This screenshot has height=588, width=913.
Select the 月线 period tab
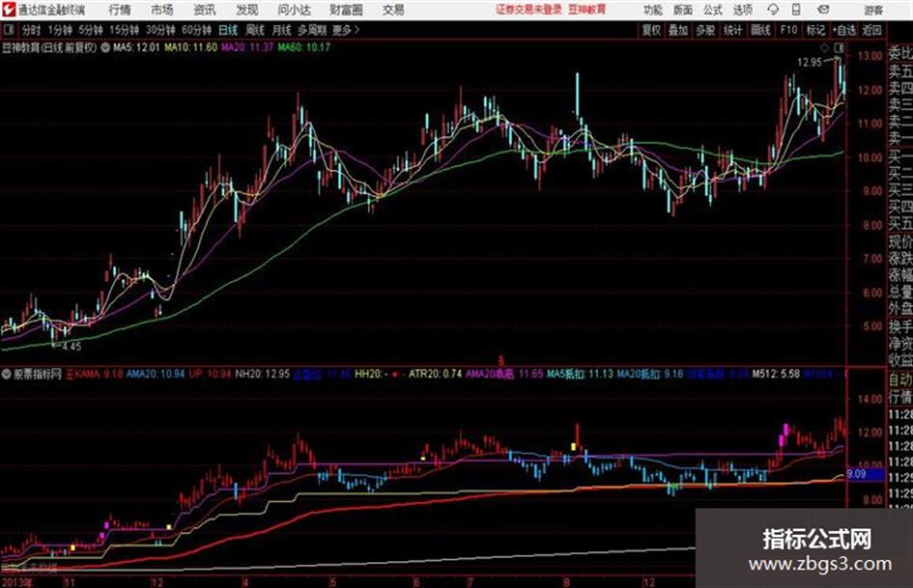(x=281, y=30)
